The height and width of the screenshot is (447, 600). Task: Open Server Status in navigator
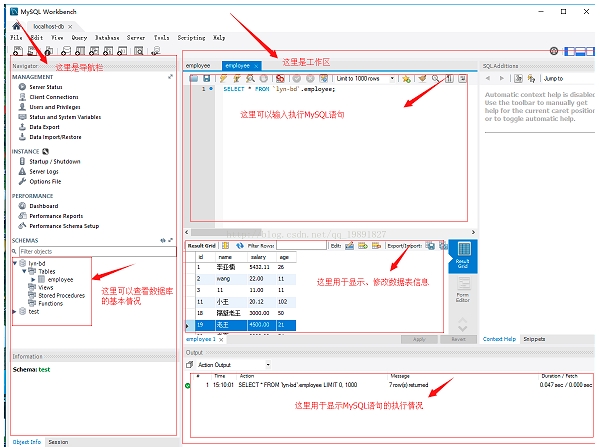(46, 87)
